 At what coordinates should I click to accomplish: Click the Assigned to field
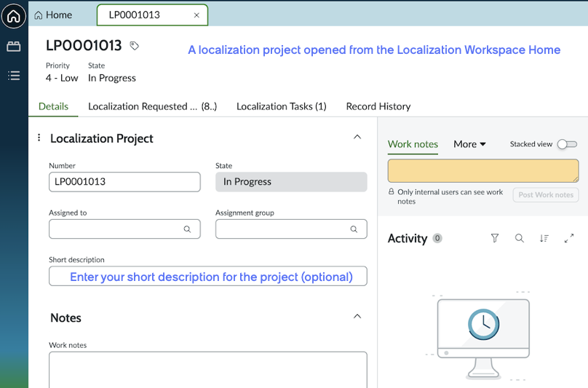click(124, 229)
